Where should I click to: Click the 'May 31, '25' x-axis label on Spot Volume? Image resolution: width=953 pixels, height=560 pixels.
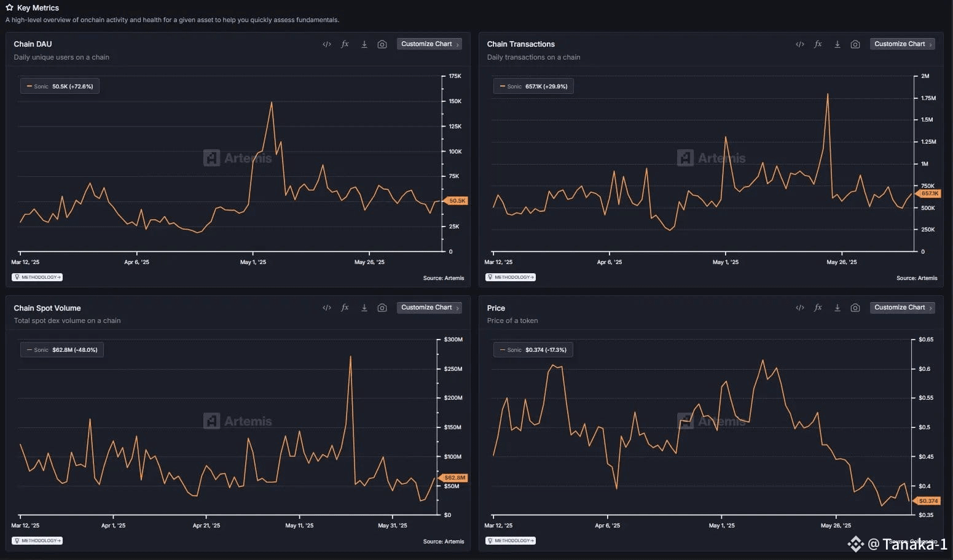click(x=393, y=526)
